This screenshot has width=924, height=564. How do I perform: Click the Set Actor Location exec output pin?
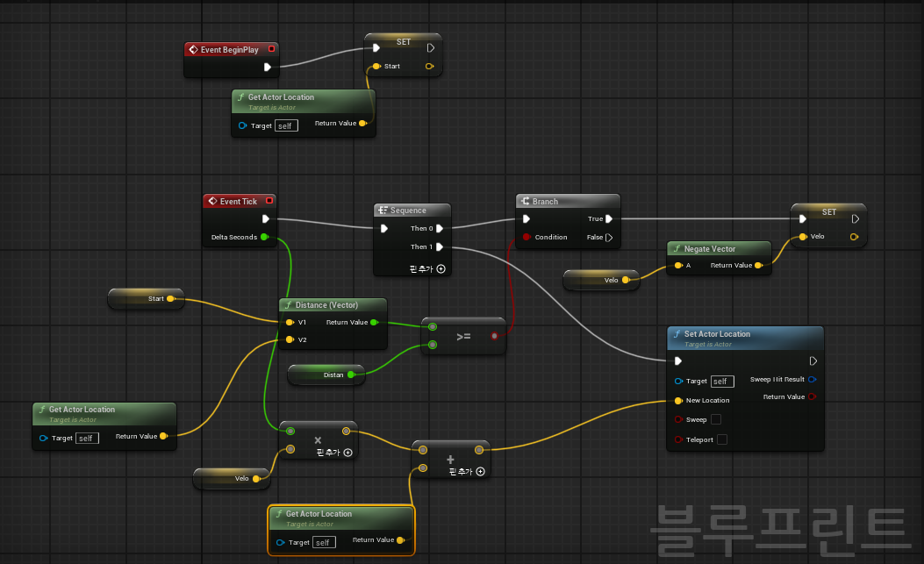tap(813, 361)
